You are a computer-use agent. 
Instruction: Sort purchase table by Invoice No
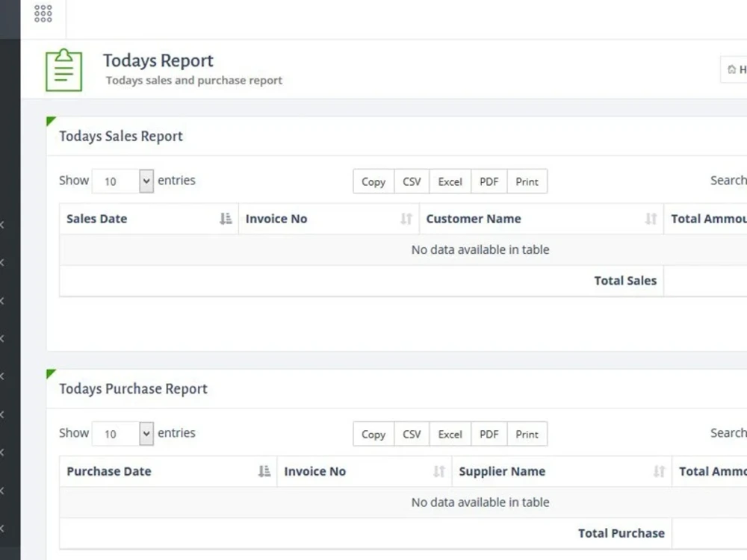[x=365, y=471]
